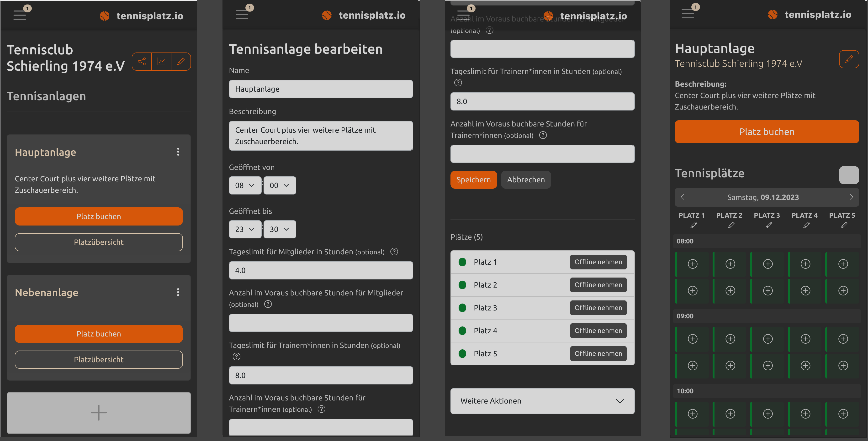Open the statistics chart icon
868x441 pixels.
(161, 61)
